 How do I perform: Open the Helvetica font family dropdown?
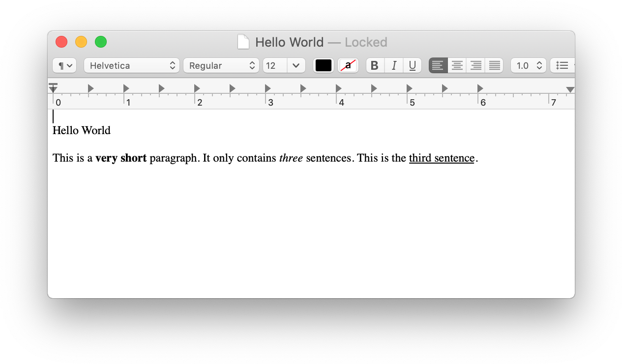[132, 65]
